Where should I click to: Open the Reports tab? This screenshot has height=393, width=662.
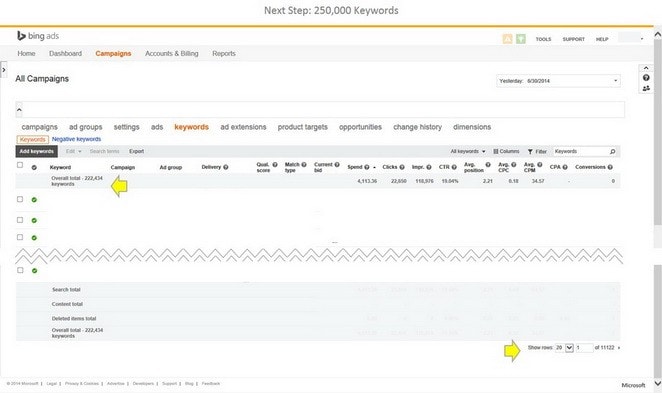[x=224, y=54]
